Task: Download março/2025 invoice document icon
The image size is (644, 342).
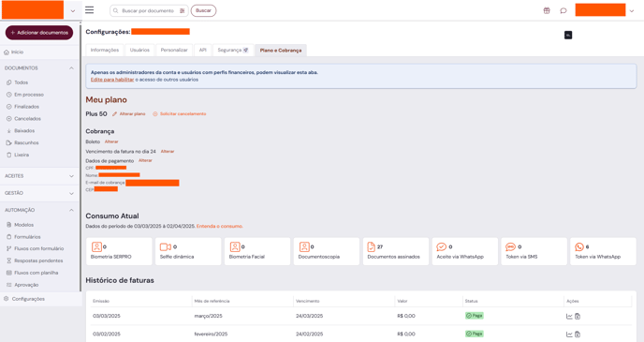Action: point(578,316)
